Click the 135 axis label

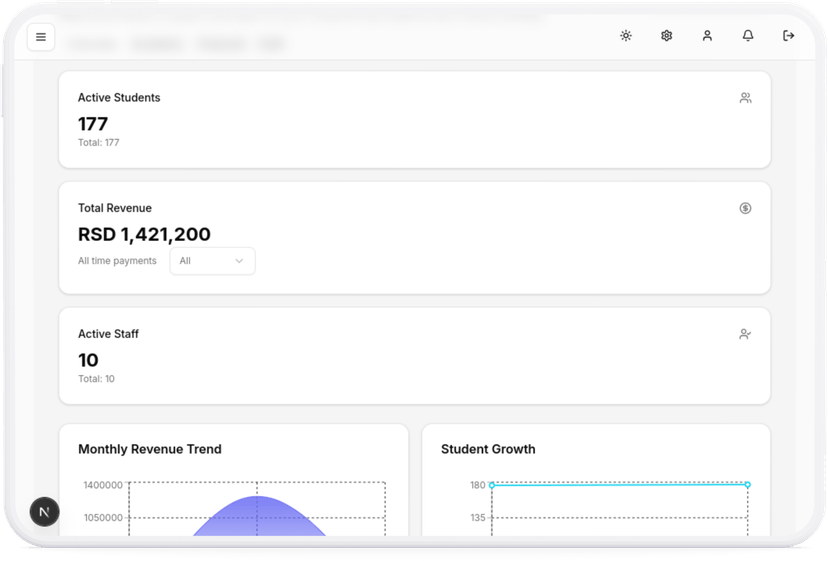[x=477, y=518]
